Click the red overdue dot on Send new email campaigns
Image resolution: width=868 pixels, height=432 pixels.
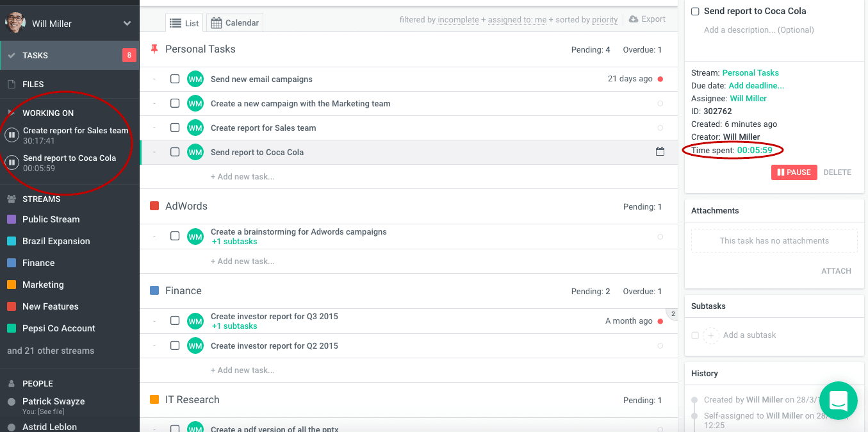[x=660, y=79]
